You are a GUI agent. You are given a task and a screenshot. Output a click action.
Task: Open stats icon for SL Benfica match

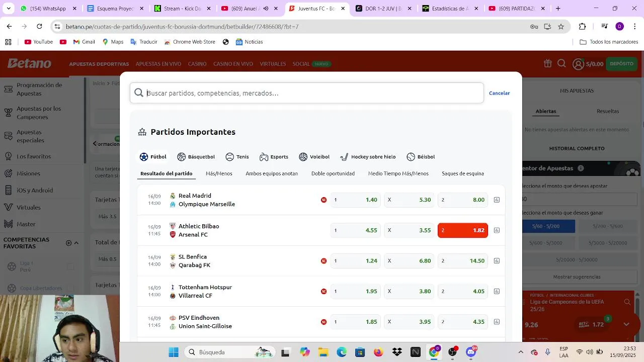point(497,261)
